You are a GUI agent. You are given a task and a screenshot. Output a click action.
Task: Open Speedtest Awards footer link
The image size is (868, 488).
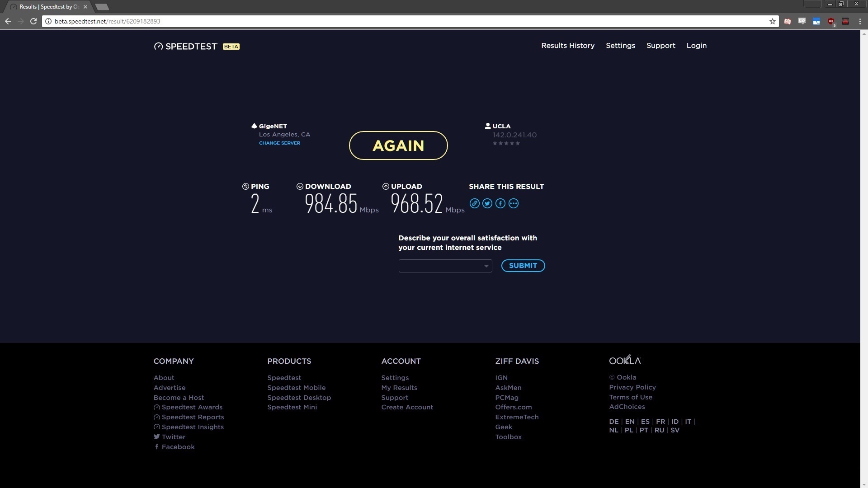click(192, 407)
